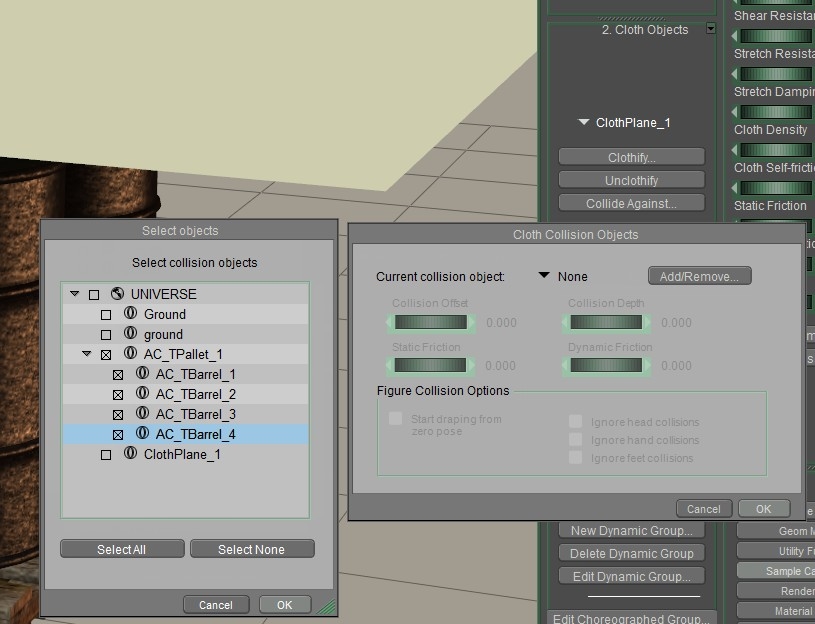Adjust the Cloth Density slider
The image size is (815, 624).
tap(775, 112)
